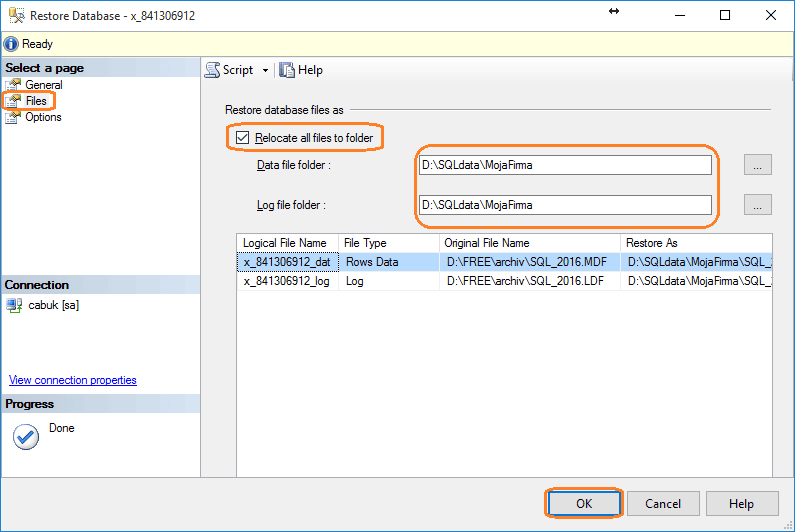Open View connection properties link
Screen dimensions: 795x532
tap(73, 380)
